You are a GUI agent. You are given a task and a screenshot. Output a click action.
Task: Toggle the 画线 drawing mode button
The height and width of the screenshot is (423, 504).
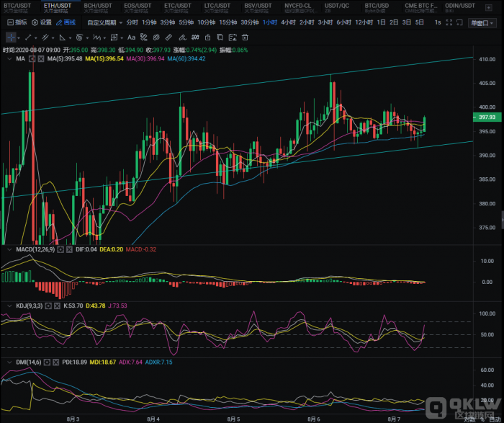pos(66,22)
